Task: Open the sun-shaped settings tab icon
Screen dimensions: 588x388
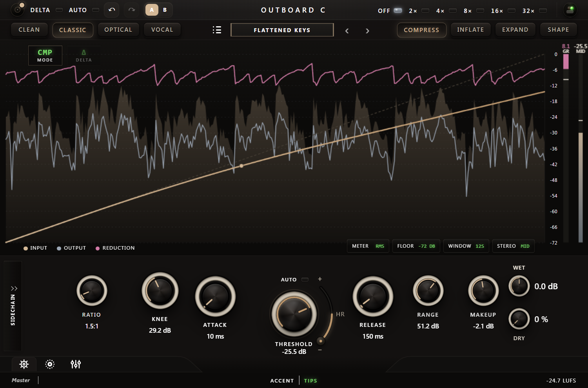Action: (x=24, y=364)
